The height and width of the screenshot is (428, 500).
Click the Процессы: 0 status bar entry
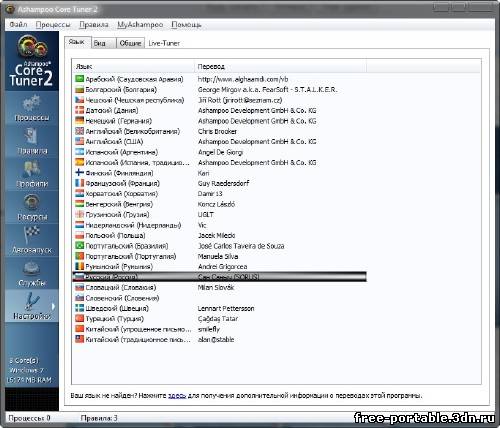point(30,418)
